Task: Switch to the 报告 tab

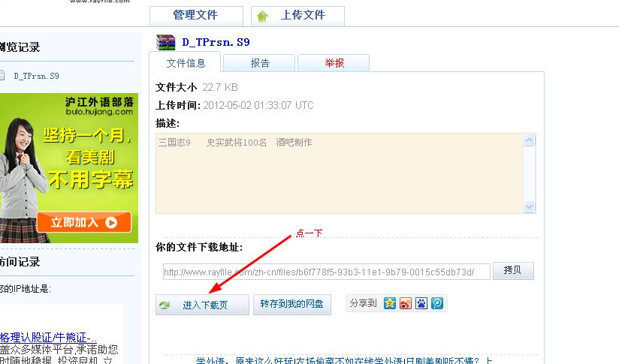Action: 259,63
